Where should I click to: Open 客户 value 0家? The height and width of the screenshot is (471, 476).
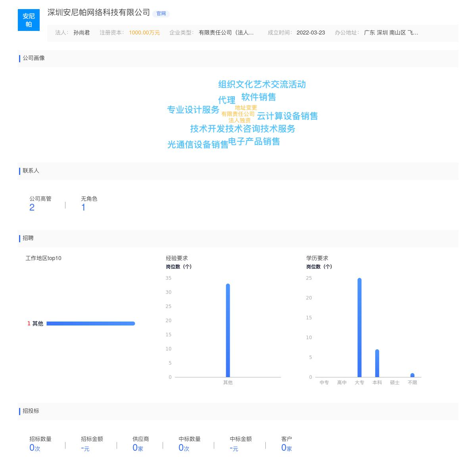click(287, 448)
